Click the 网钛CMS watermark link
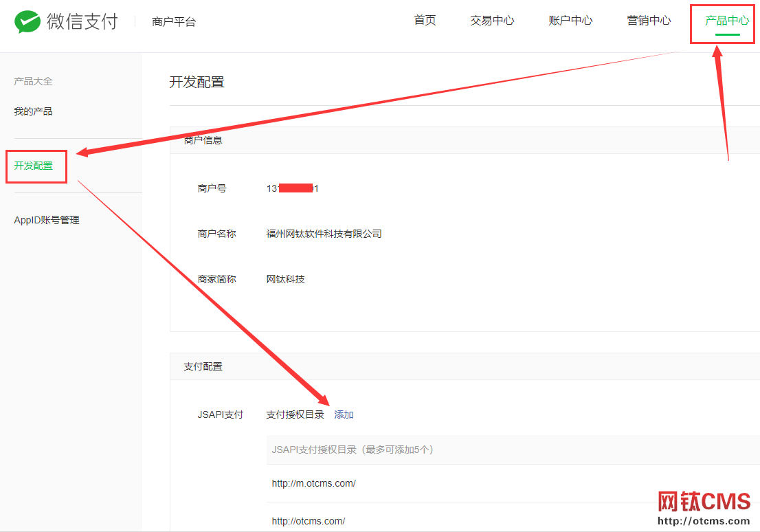The width and height of the screenshot is (760, 532). tap(704, 501)
